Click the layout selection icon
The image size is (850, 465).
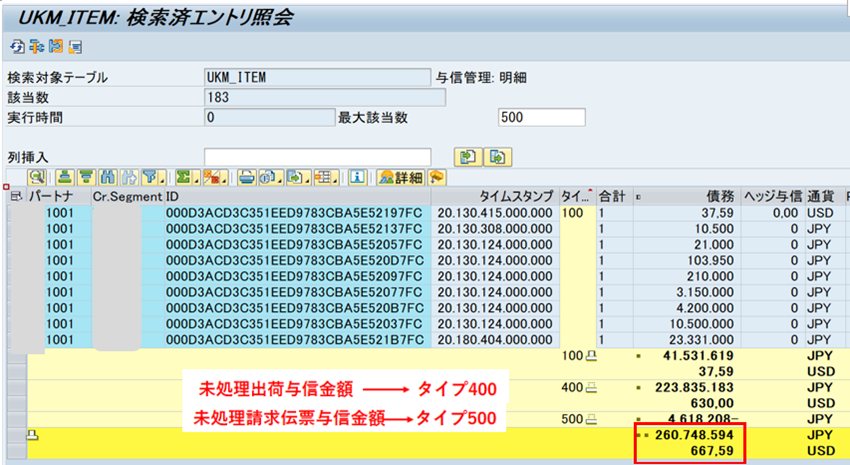tap(323, 177)
